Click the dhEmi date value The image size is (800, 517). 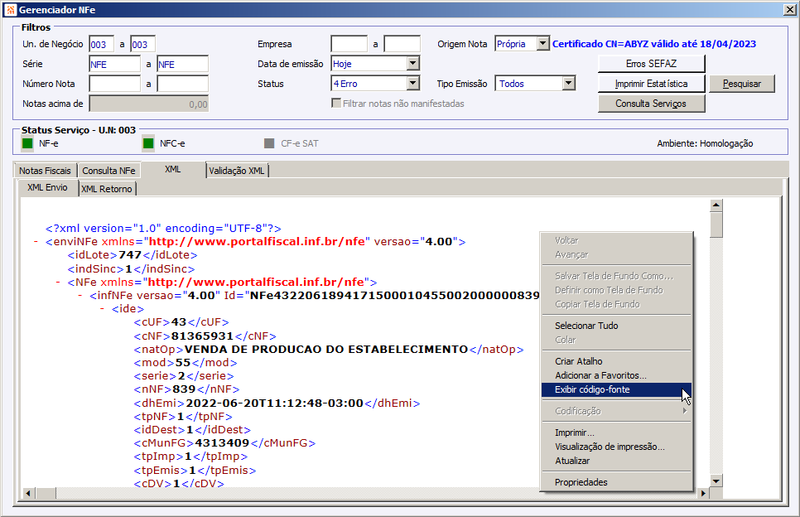(x=274, y=403)
